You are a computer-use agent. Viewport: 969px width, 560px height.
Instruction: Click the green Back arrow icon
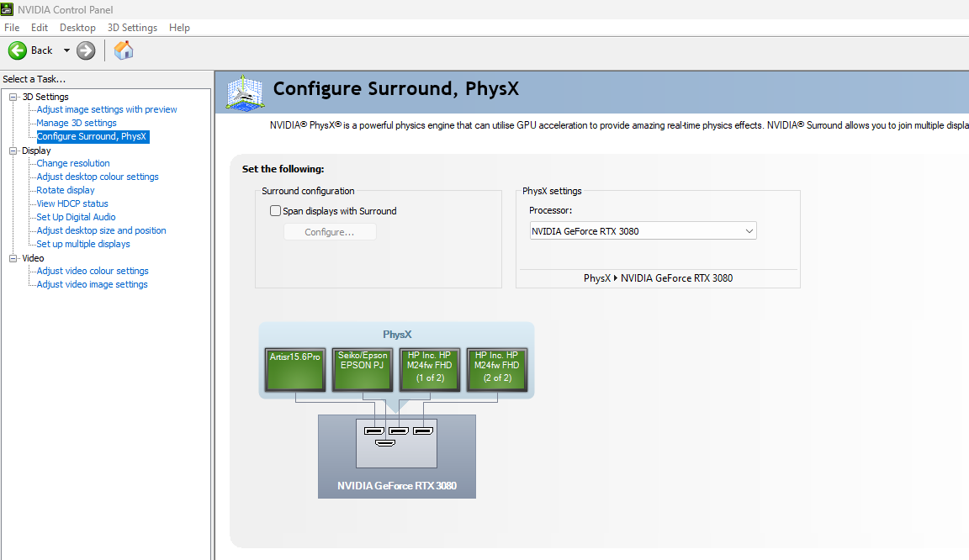(x=18, y=50)
